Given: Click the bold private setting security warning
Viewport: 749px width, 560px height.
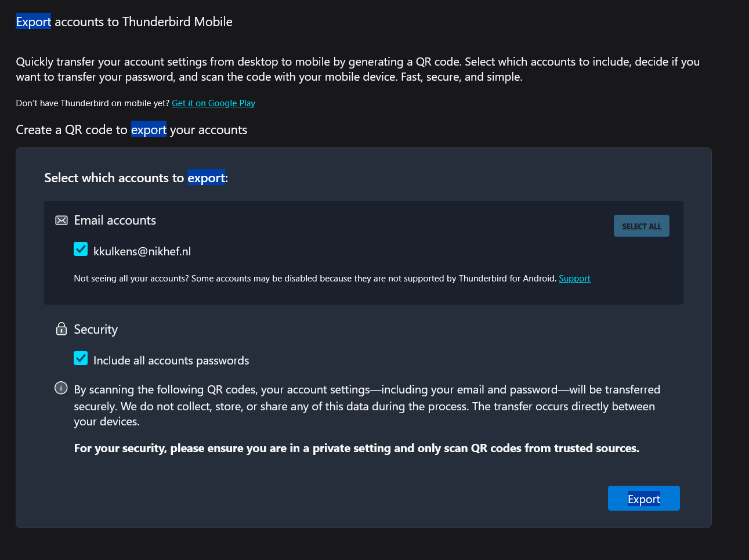Looking at the screenshot, I should tap(357, 448).
